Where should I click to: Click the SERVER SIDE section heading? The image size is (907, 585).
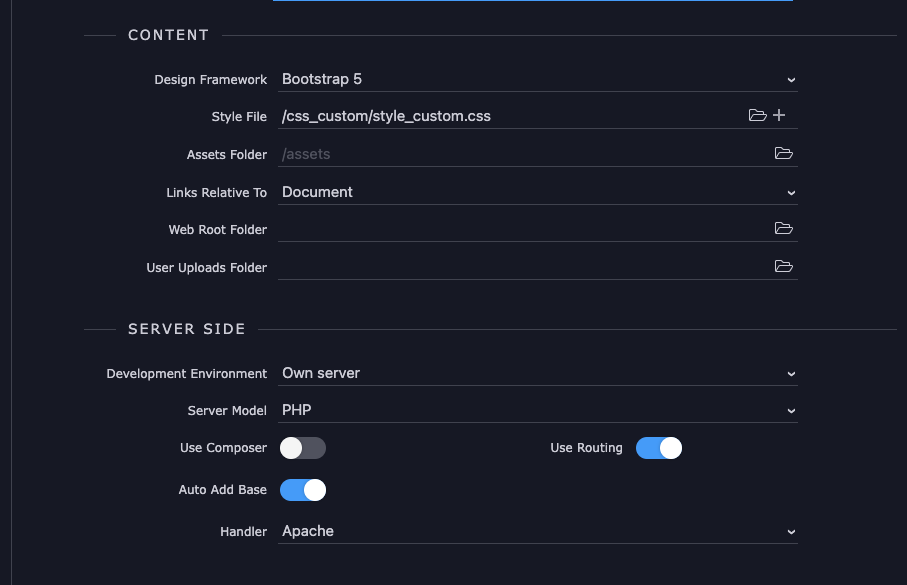[x=187, y=329]
